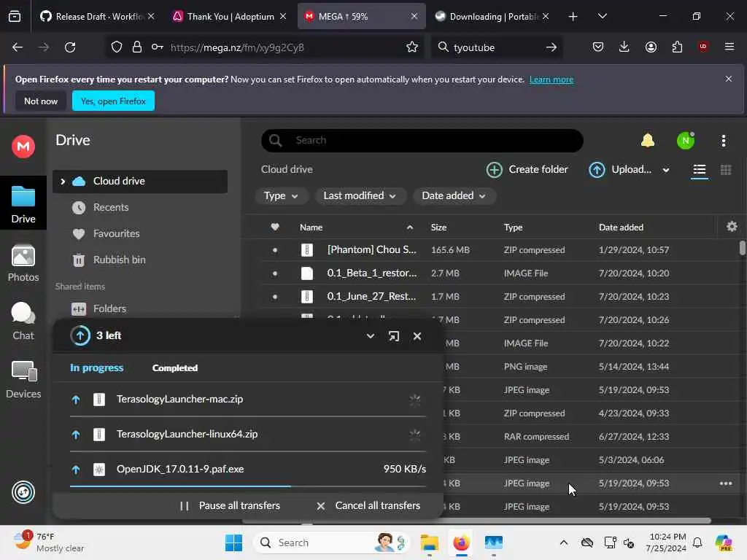747x560 pixels.
Task: Click the Upload button
Action: click(620, 169)
